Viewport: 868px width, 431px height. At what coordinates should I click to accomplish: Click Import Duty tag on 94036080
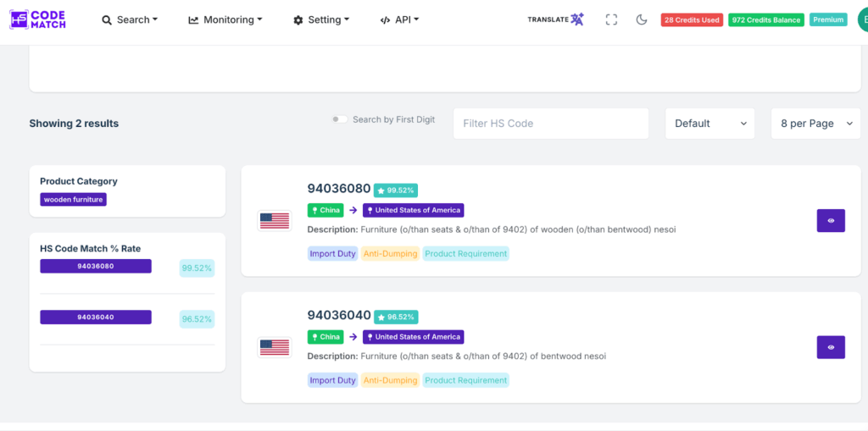[x=333, y=253]
